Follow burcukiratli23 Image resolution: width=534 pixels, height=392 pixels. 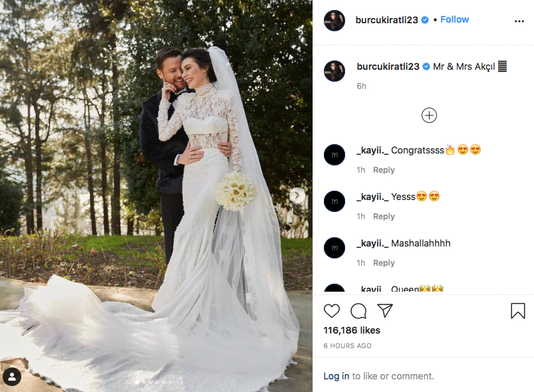[455, 19]
